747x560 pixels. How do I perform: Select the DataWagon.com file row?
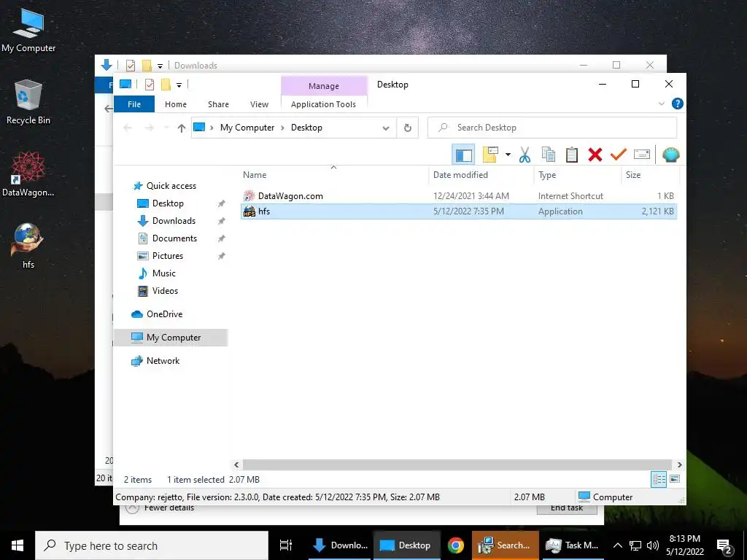pos(458,195)
